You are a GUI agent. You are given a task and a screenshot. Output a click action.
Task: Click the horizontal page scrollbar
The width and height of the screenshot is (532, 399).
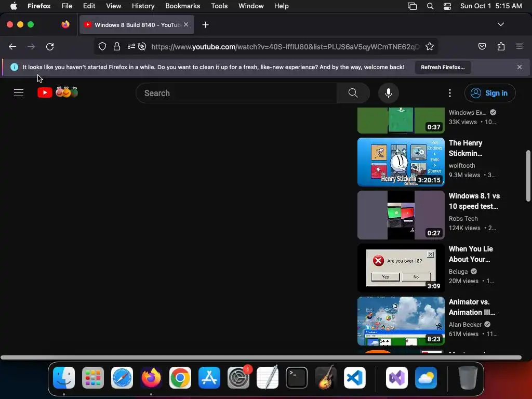[x=261, y=357]
